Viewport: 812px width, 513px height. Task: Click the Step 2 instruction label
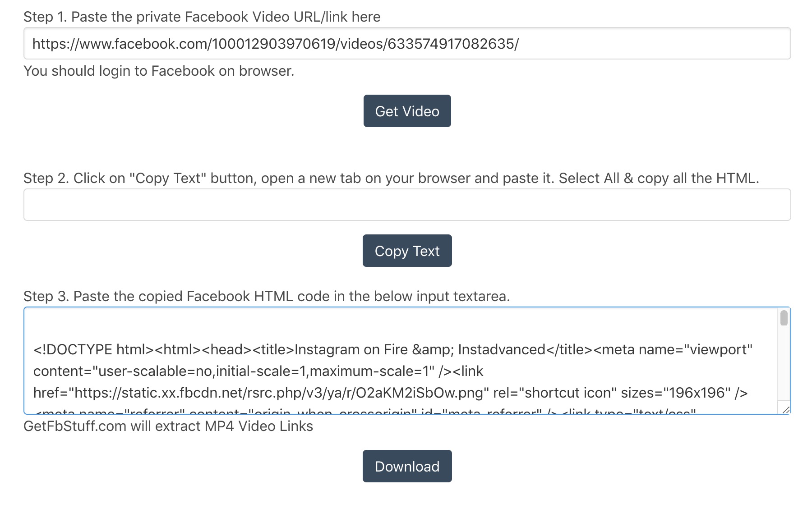coord(391,179)
